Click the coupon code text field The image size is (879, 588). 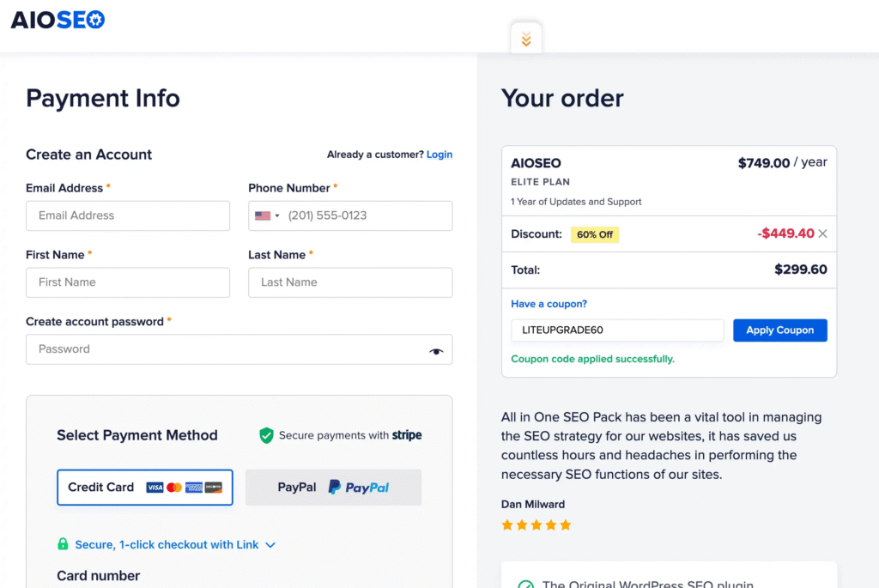pyautogui.click(x=617, y=330)
